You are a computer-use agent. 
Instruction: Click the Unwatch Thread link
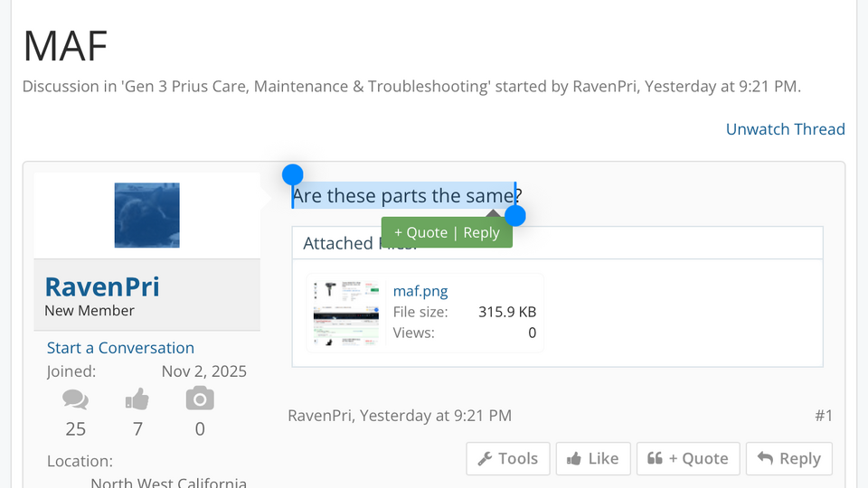(785, 129)
